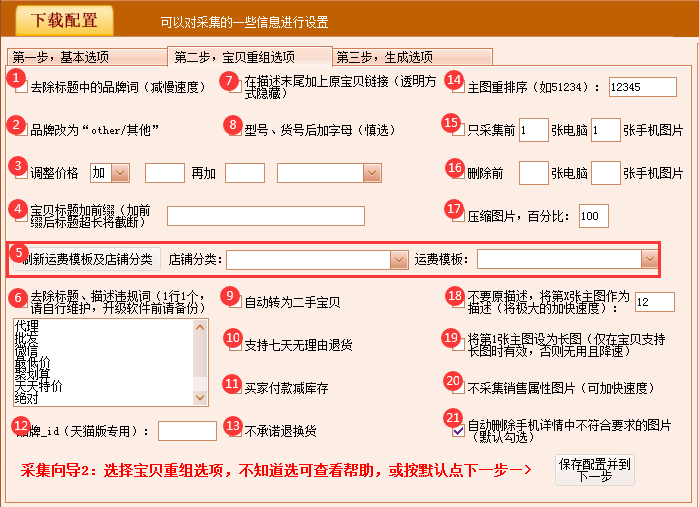Viewport: 699px width, 507px height.
Task: Enable 在描述末尾加上原宝贝链接 checkbox
Action: (x=236, y=87)
